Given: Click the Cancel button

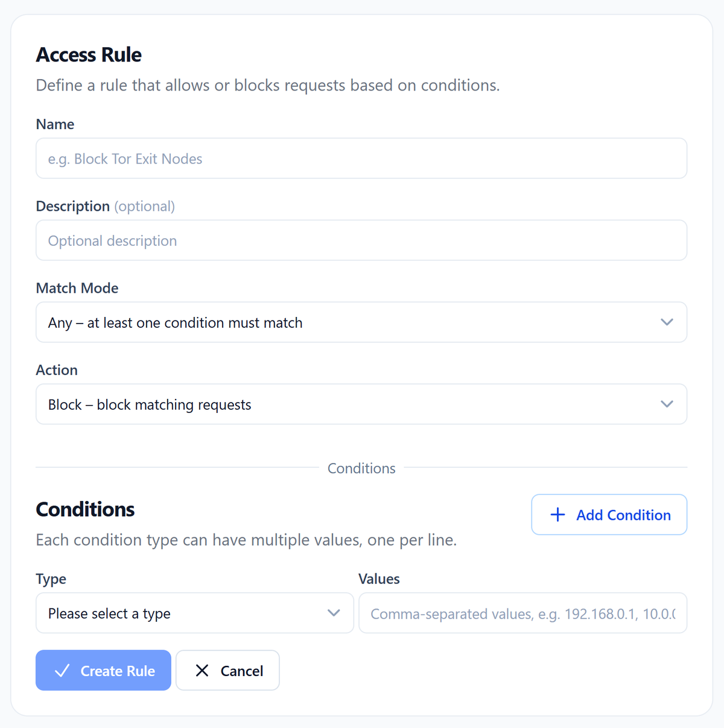Looking at the screenshot, I should tap(227, 670).
